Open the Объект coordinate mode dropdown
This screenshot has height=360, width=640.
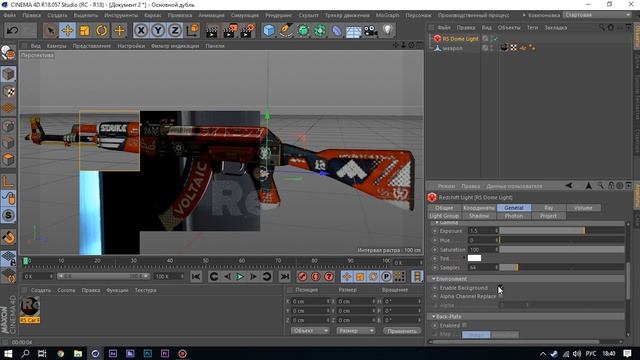tap(310, 330)
